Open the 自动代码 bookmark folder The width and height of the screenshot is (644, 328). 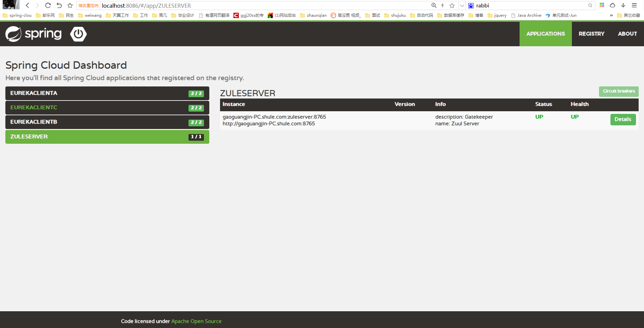(422, 15)
